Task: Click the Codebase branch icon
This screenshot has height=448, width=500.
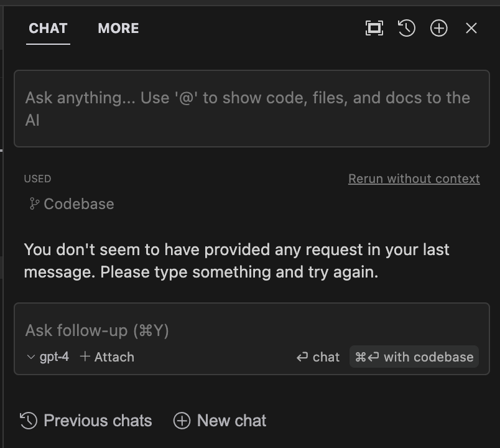Action: (34, 203)
